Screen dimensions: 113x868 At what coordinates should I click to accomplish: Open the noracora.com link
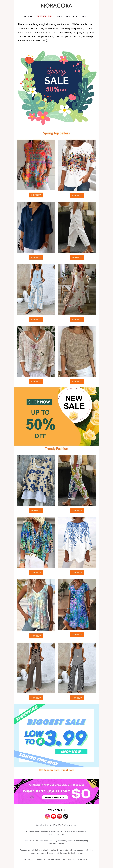(x=56, y=834)
